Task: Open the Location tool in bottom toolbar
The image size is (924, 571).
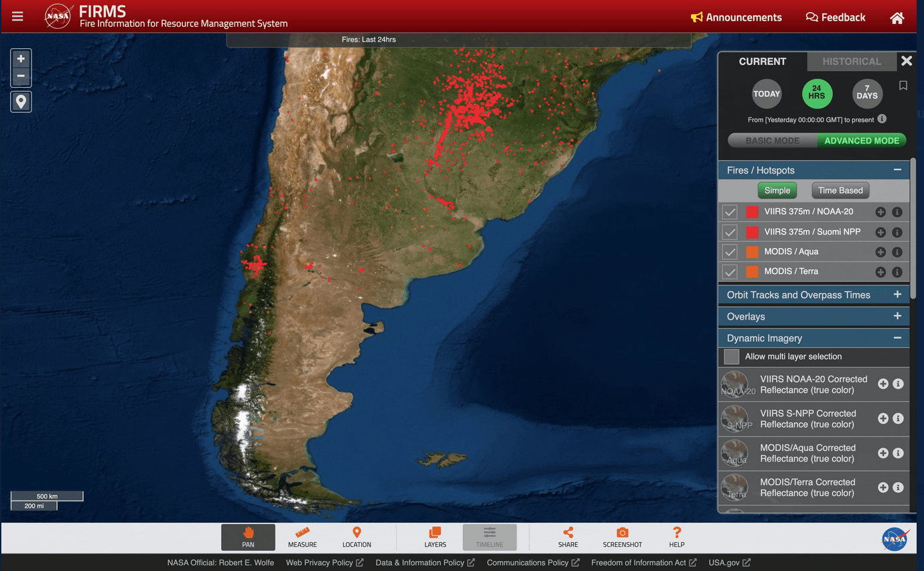Action: click(356, 537)
